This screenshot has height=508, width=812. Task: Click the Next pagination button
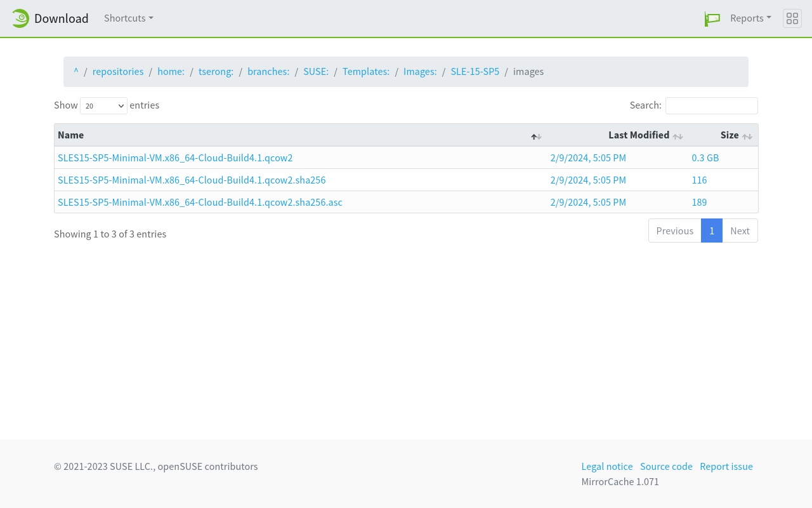[x=740, y=231]
